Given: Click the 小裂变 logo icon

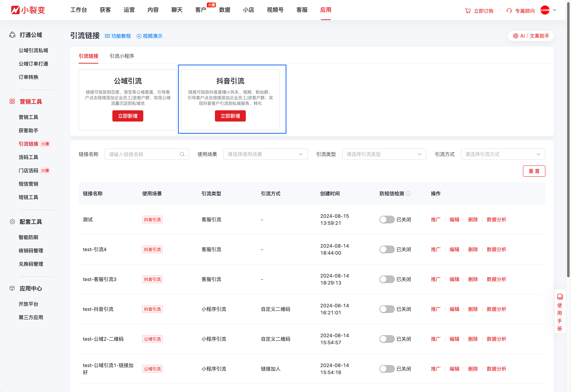Looking at the screenshot, I should [x=15, y=10].
